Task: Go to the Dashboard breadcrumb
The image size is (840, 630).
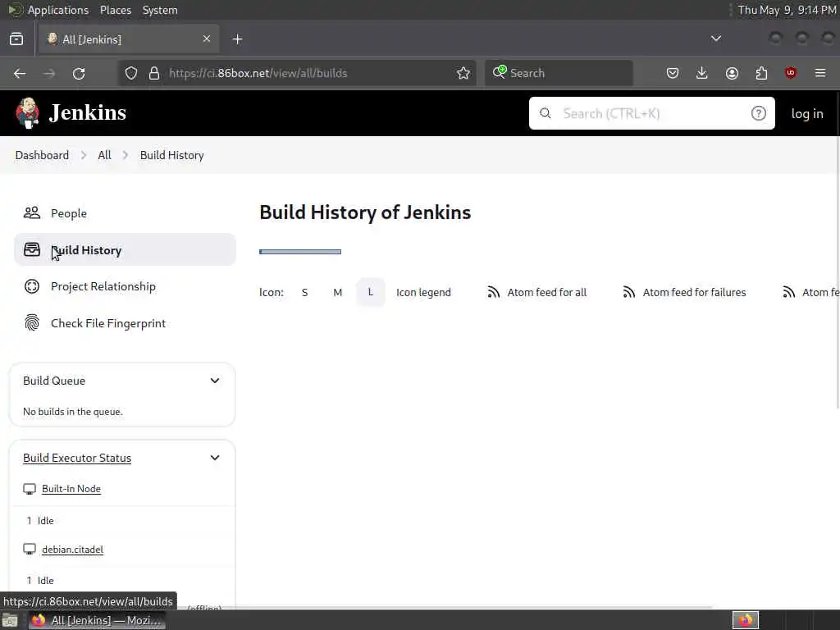Action: tap(42, 155)
